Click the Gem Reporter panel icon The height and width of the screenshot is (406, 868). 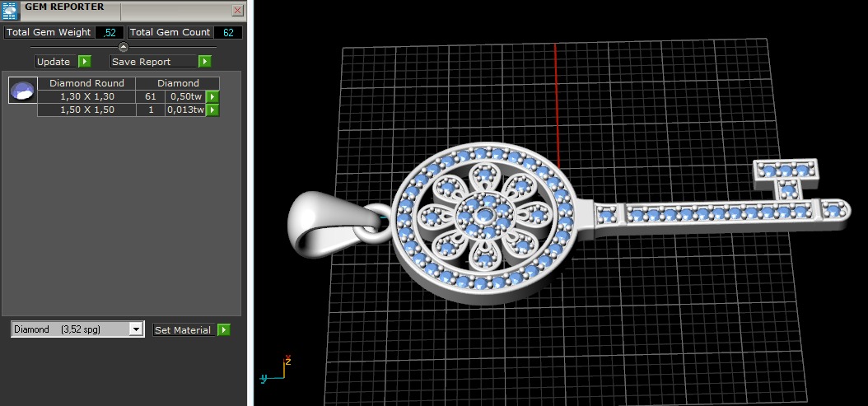click(10, 11)
